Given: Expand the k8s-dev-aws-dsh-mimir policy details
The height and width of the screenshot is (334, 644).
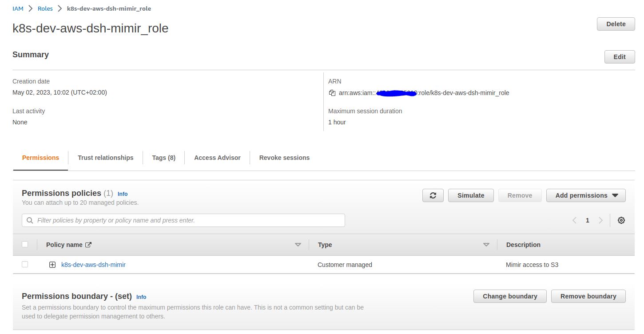Looking at the screenshot, I should (52, 264).
